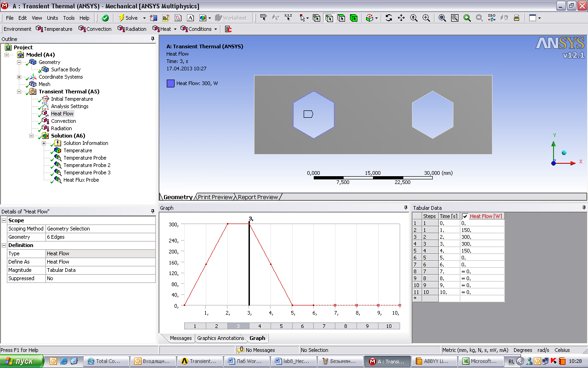Collapse the Solution (A6) node
The height and width of the screenshot is (368, 588).
coord(32,136)
